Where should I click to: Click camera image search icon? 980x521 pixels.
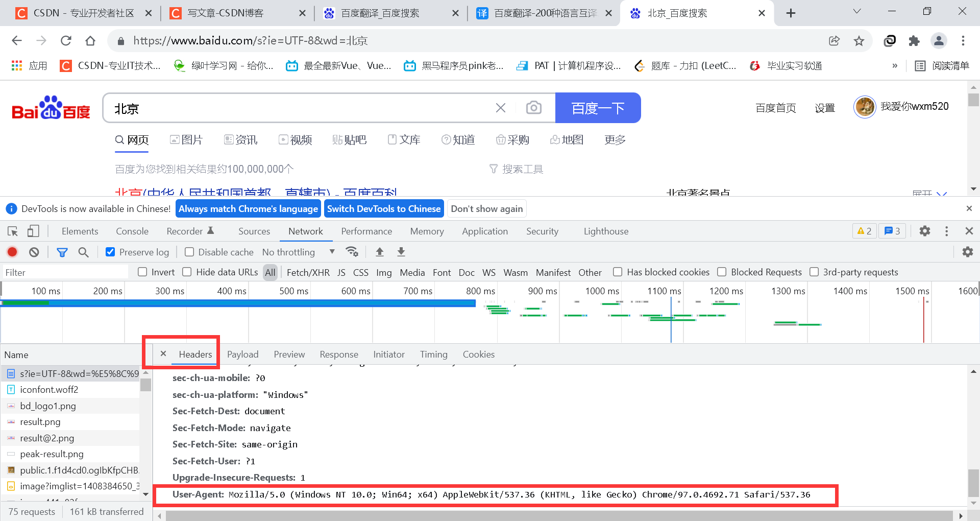[534, 108]
